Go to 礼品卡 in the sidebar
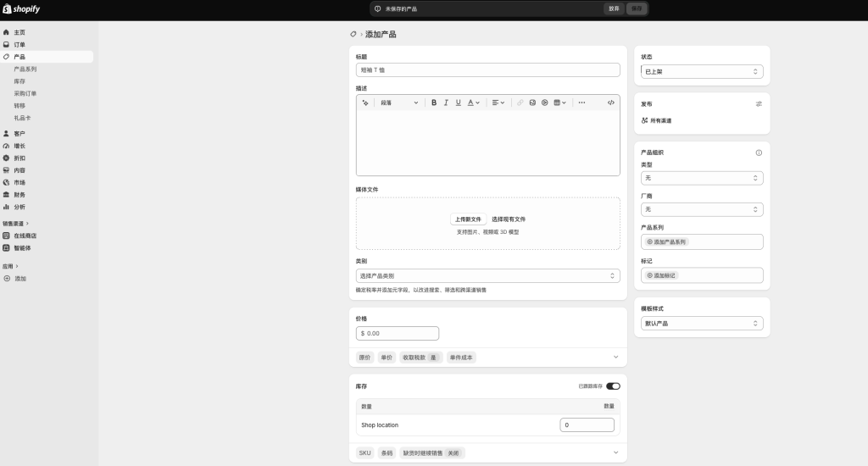868x466 pixels. pyautogui.click(x=23, y=118)
